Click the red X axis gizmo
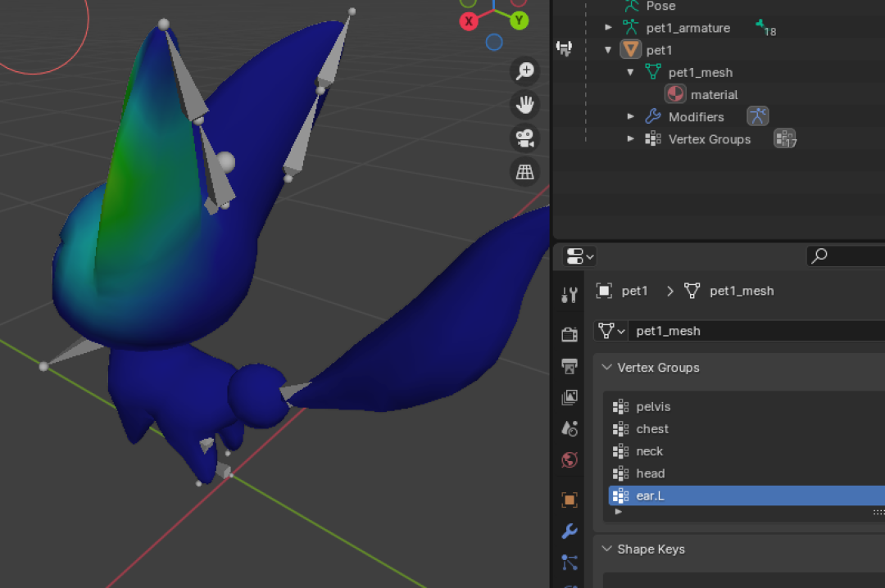 coord(469,21)
